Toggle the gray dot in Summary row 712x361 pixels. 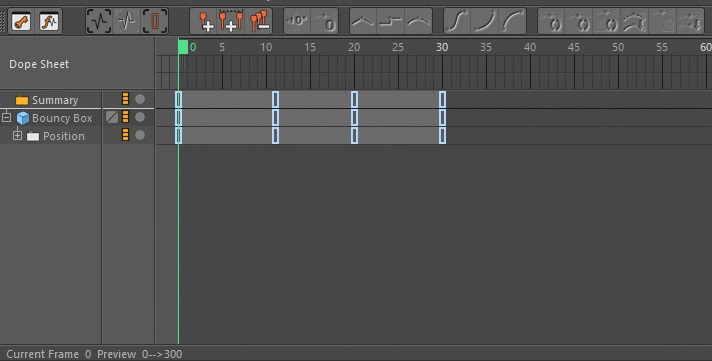(140, 99)
